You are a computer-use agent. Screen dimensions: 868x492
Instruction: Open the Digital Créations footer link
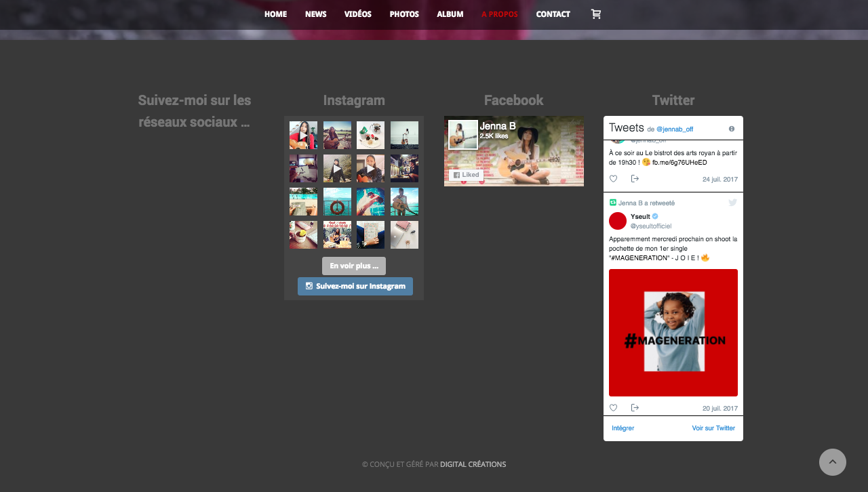click(x=473, y=465)
